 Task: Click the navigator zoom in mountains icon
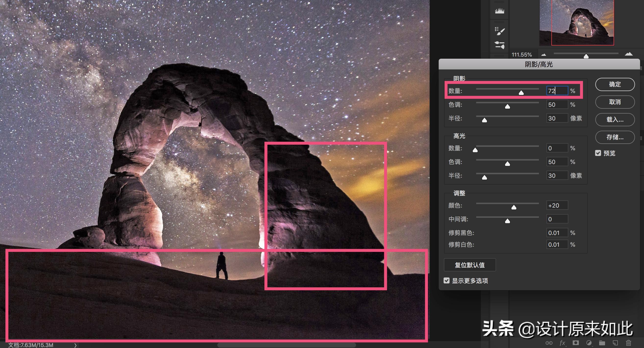coord(629,54)
